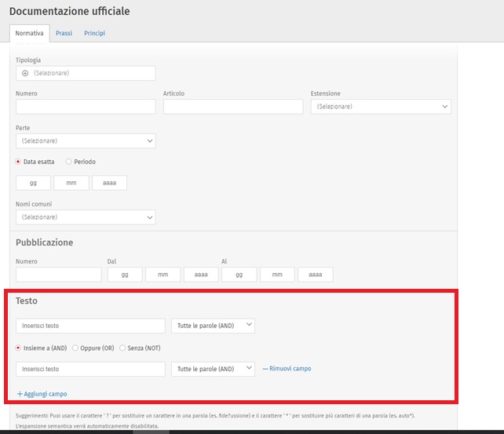Open the Nomi comuni dropdown
Viewport: 504px width, 434px height.
click(86, 217)
